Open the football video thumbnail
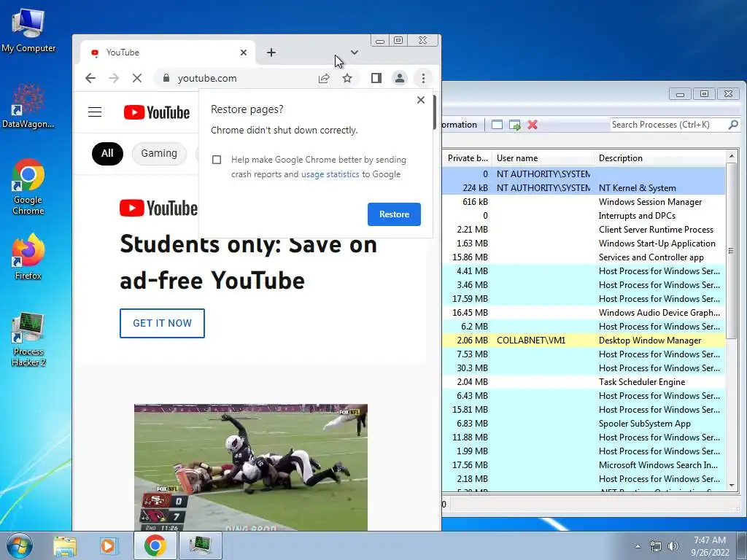The height and width of the screenshot is (560, 747). [x=251, y=467]
